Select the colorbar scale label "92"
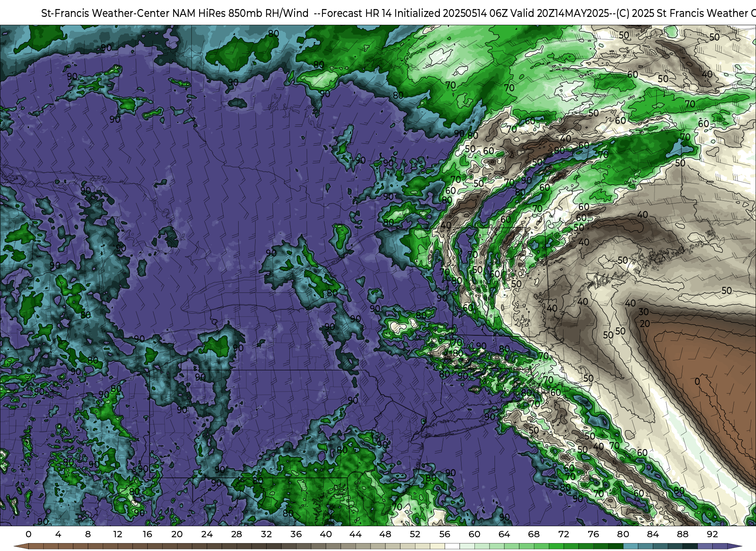 pos(712,534)
